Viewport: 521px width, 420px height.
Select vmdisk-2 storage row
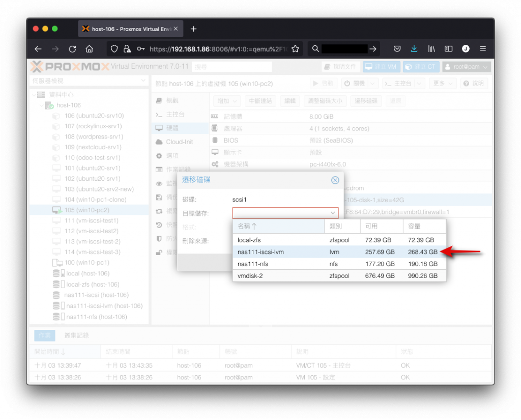pos(339,276)
